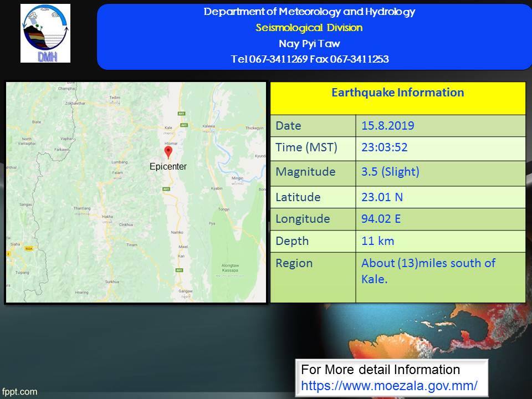The width and height of the screenshot is (532, 399).
Task: Click the Kale town label on map
Action: 168,128
